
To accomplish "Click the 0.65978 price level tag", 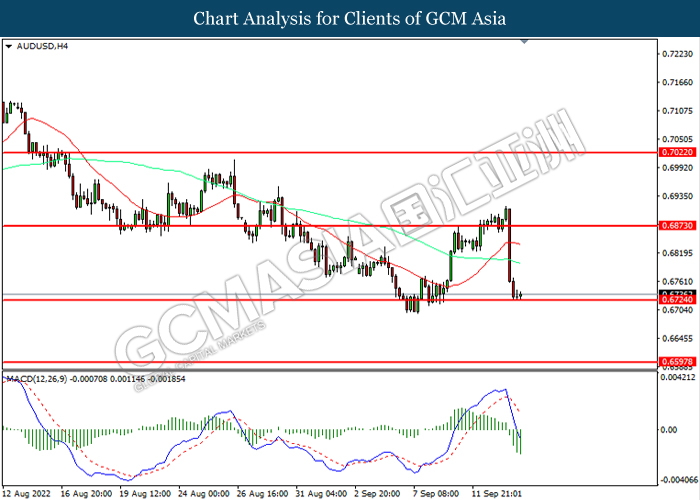I will point(677,362).
